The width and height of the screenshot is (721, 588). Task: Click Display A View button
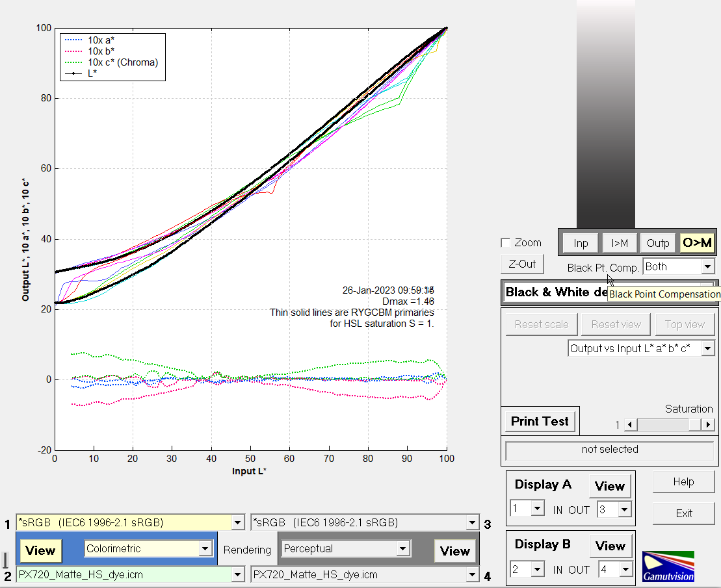609,486
